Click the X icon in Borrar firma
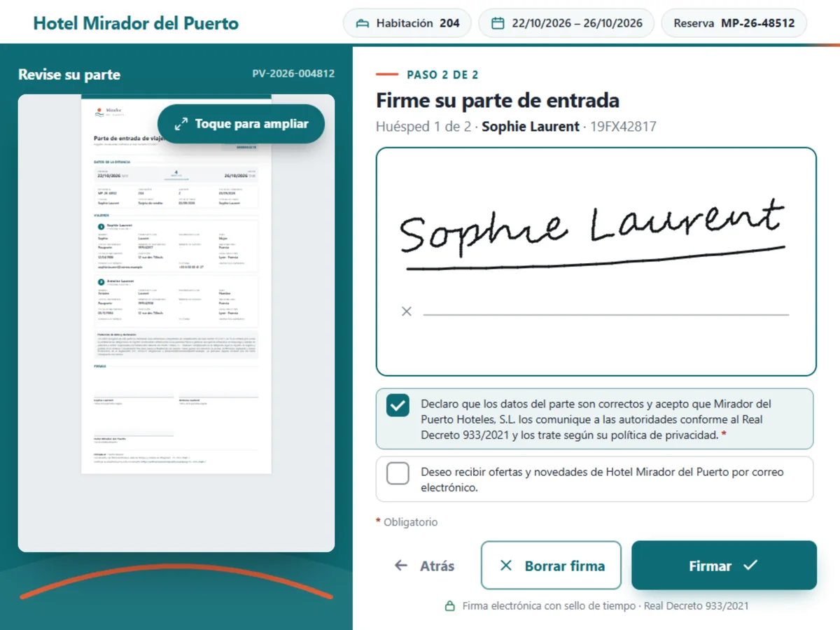The image size is (840, 630). [506, 566]
